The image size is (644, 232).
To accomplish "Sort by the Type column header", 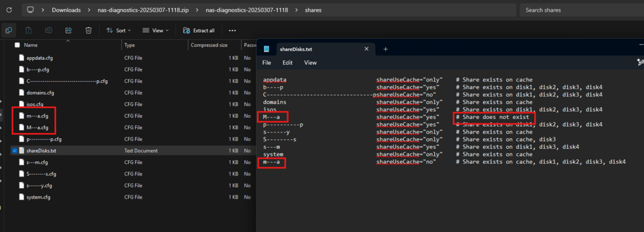I will 130,45.
